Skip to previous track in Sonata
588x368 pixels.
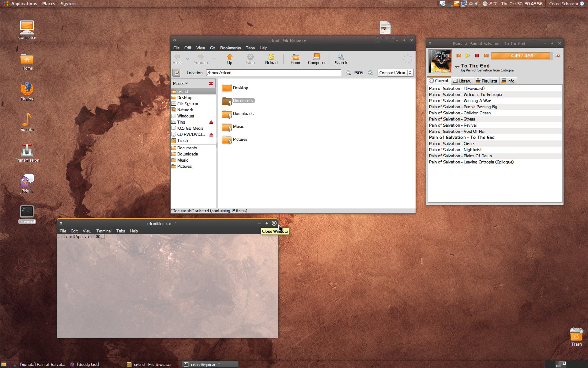458,56
